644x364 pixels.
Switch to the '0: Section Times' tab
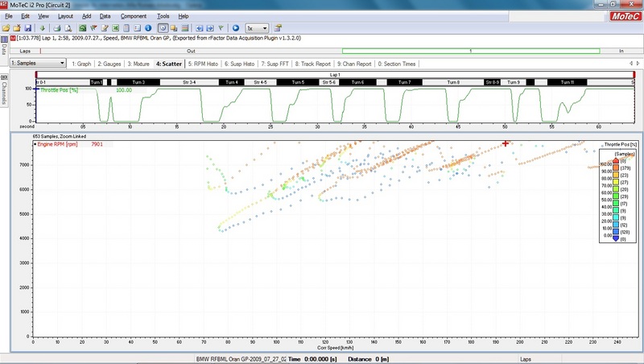pyautogui.click(x=396, y=64)
